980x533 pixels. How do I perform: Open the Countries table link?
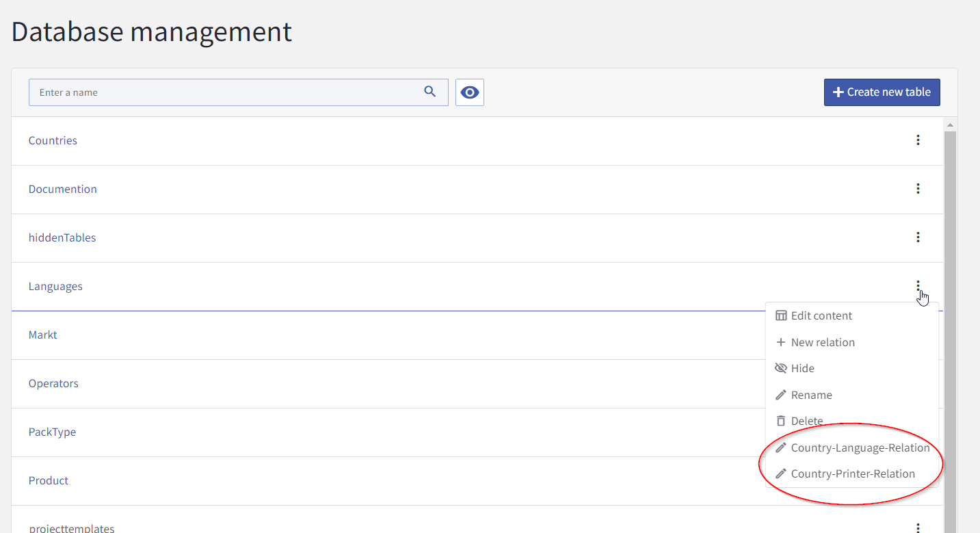[x=53, y=141]
